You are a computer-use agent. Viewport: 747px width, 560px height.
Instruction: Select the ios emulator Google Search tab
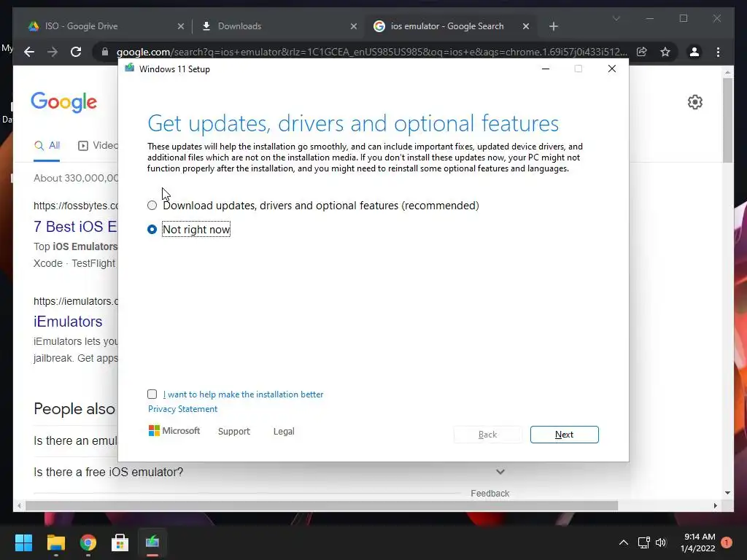pyautogui.click(x=450, y=26)
